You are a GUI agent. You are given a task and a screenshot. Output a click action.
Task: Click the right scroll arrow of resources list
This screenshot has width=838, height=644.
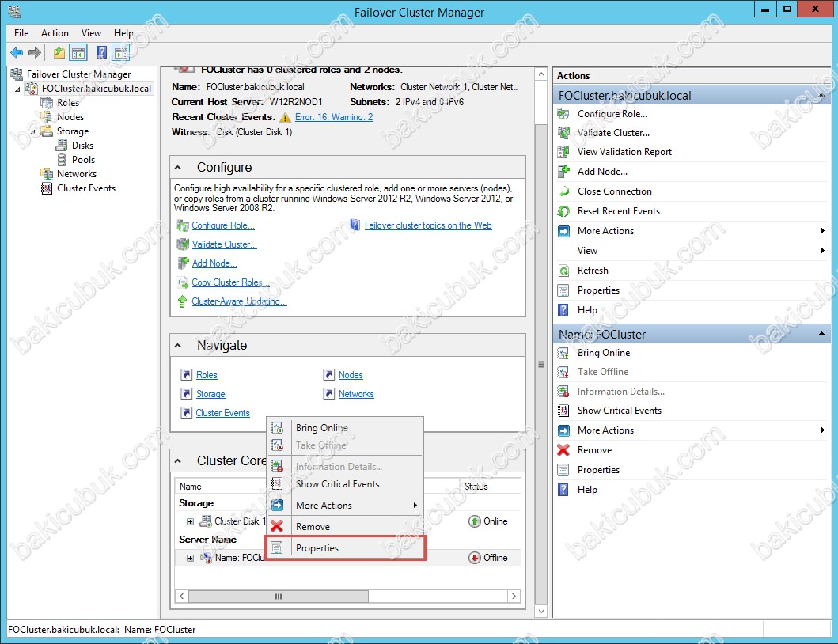pos(514,596)
